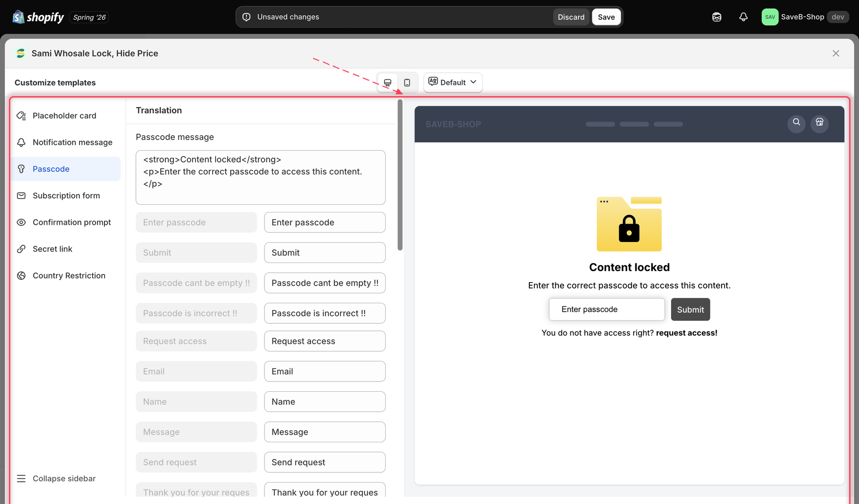Screen dimensions: 859x504
Task: Save the unsaved changes
Action: pos(606,17)
